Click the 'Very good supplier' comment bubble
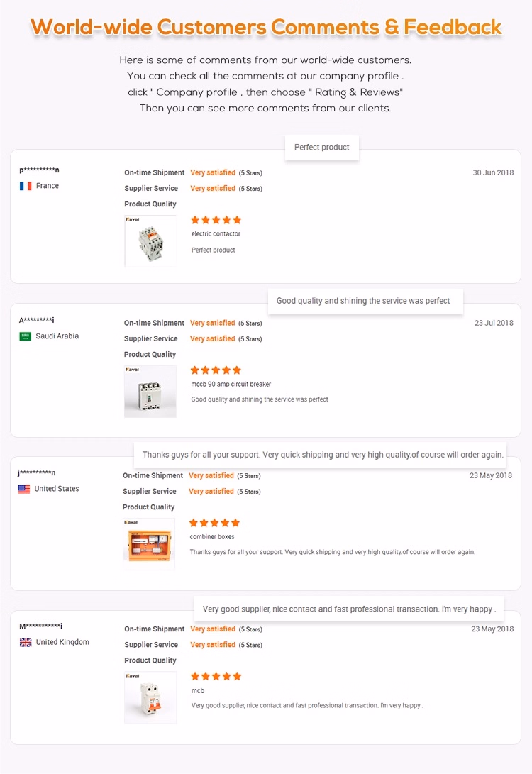The height and width of the screenshot is (774, 532). coord(348,609)
